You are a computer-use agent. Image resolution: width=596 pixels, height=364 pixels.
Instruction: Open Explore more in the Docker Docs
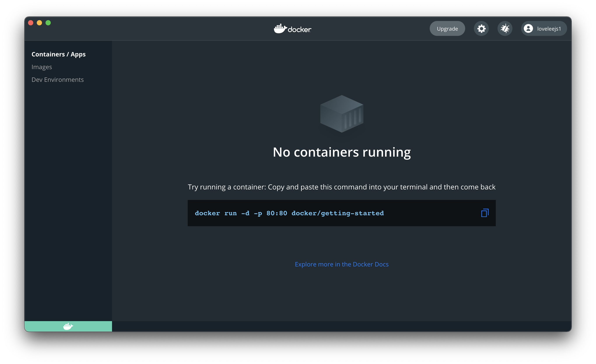coord(342,264)
